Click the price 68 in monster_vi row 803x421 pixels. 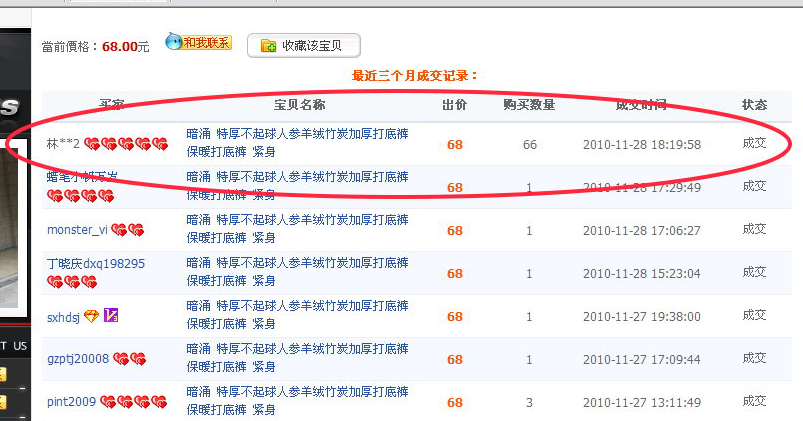[455, 231]
